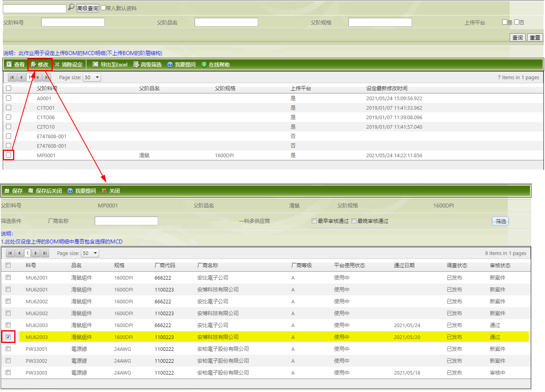Uncheck the highlighted MU62003 1100223 row
Viewport: 545px width, 392px height.
8,337
